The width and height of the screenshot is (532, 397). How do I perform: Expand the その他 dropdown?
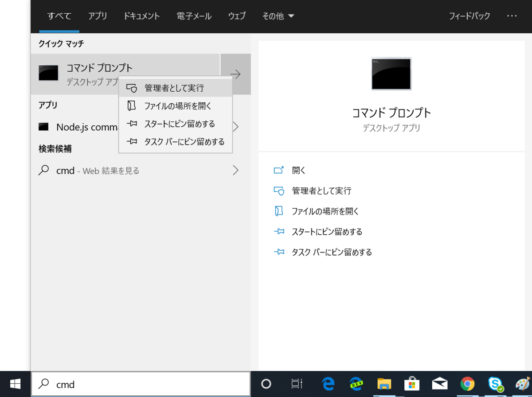tap(278, 16)
